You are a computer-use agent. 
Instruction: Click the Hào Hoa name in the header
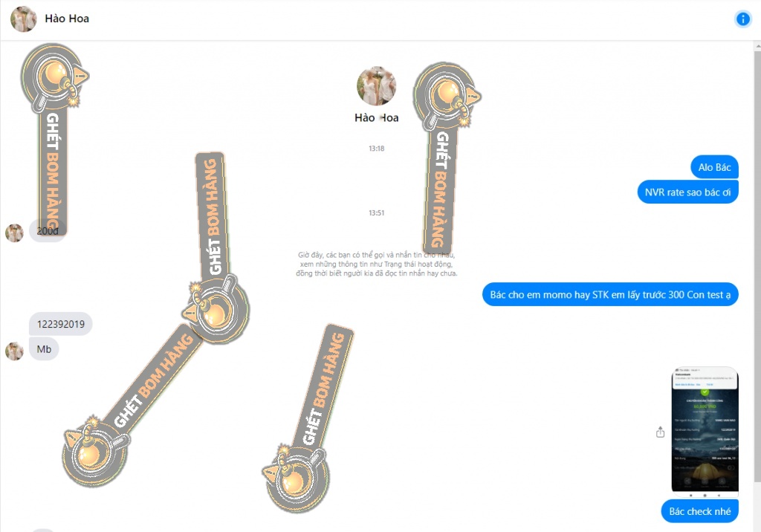click(x=67, y=19)
